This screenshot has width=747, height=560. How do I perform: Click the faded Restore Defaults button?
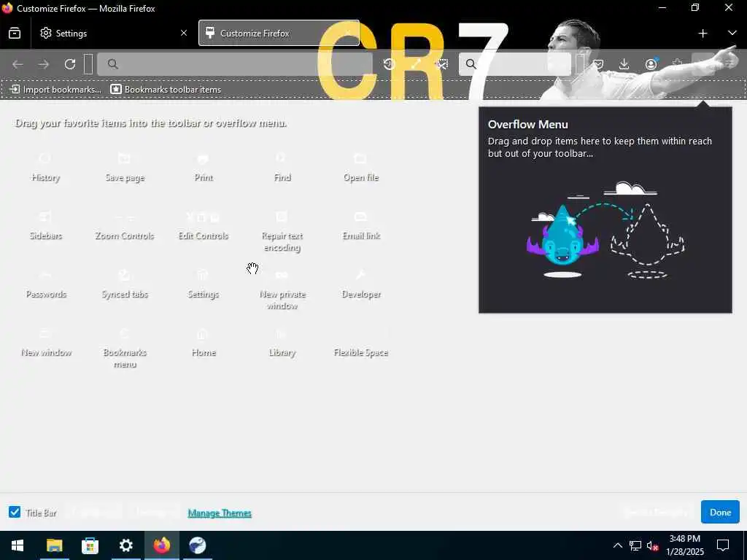pyautogui.click(x=657, y=512)
